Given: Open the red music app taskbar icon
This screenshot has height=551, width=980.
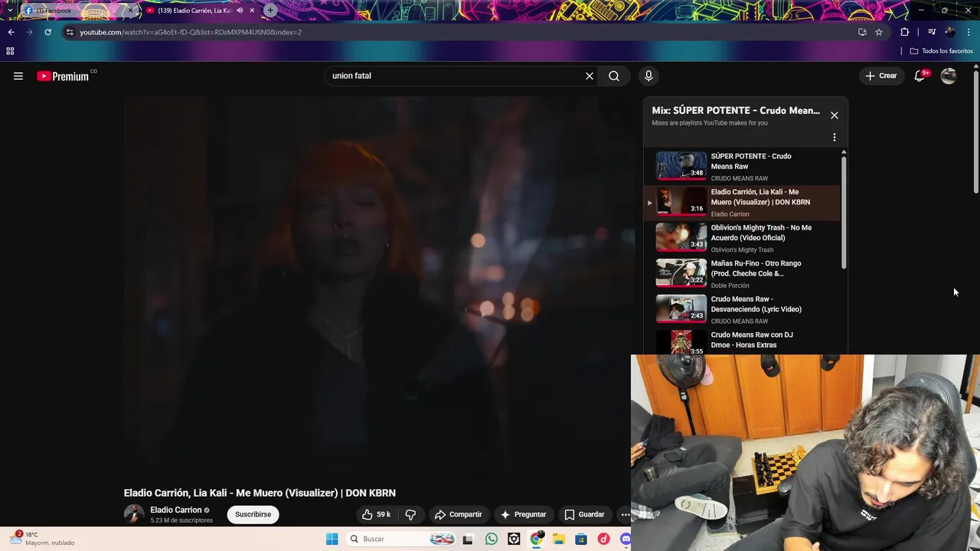Looking at the screenshot, I should 603,539.
